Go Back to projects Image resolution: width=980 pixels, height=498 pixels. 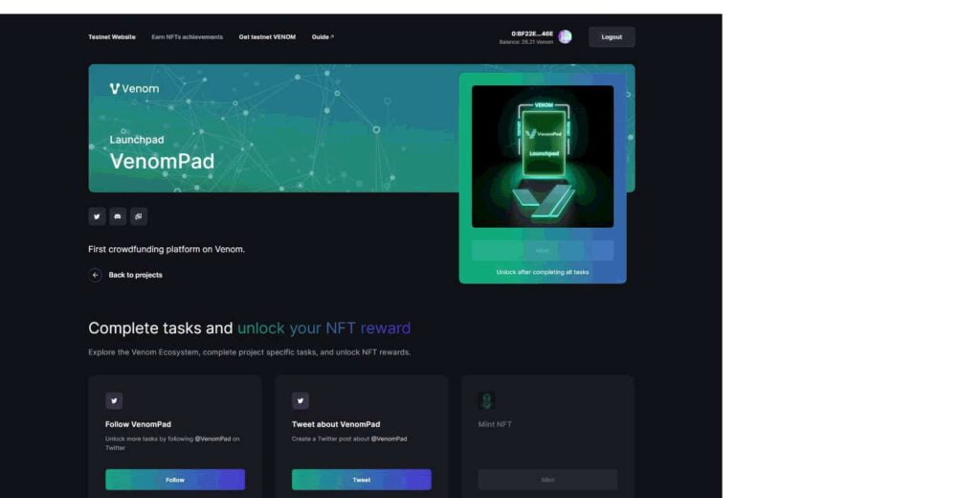tap(135, 275)
